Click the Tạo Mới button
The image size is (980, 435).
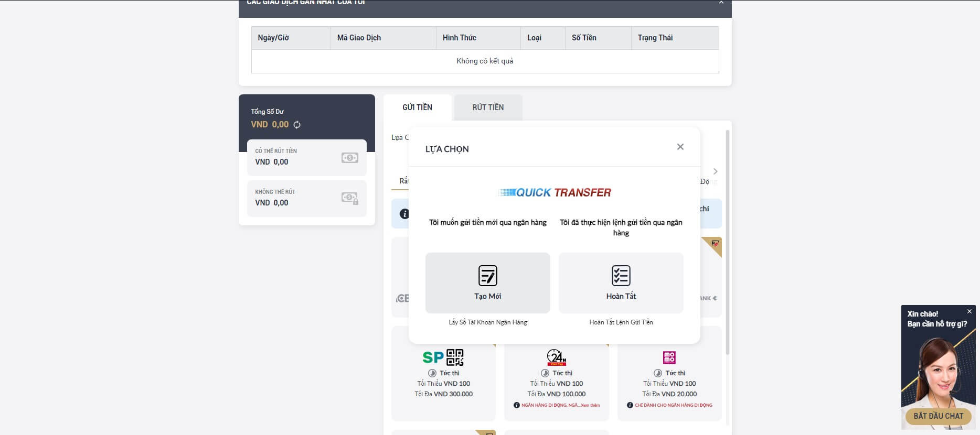point(487,283)
